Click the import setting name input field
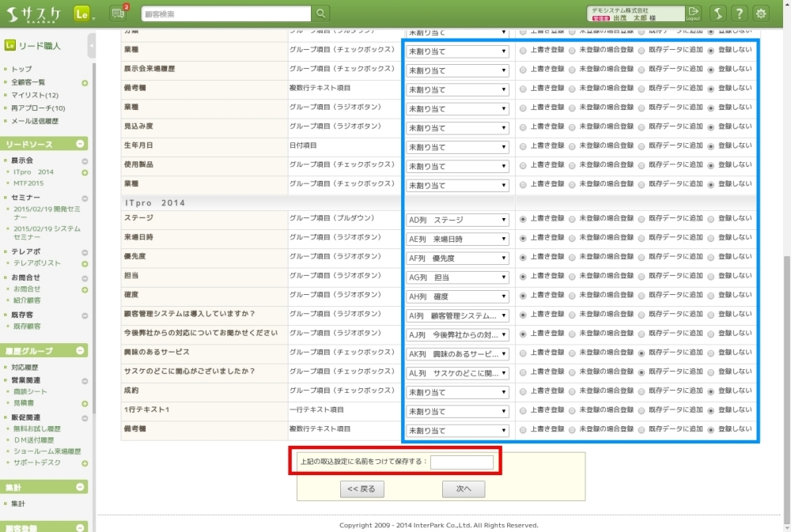Image resolution: width=791 pixels, height=532 pixels. click(x=462, y=462)
